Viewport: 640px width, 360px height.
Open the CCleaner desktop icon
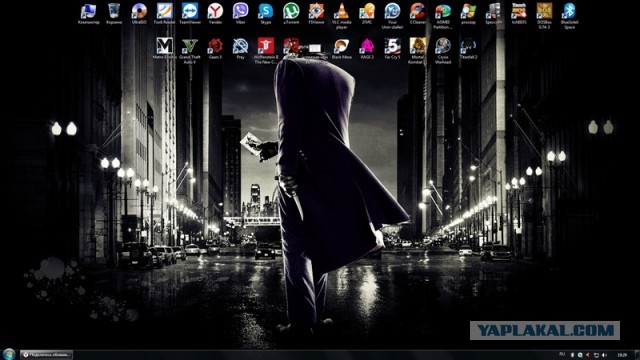[x=418, y=14]
